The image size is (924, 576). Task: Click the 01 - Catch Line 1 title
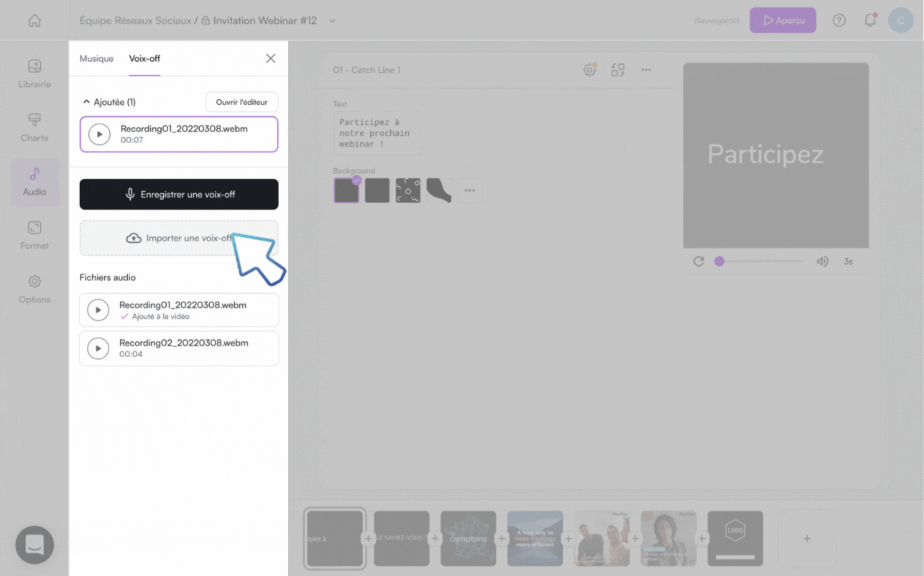click(367, 70)
